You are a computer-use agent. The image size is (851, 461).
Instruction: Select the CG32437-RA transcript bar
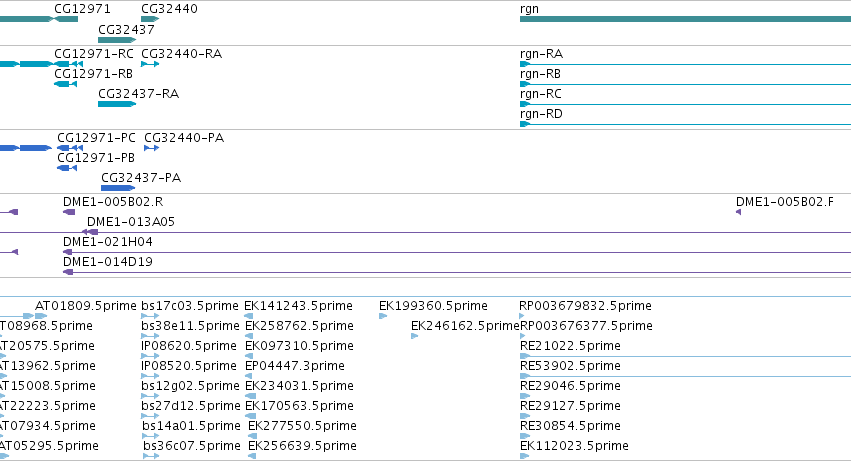click(117, 104)
